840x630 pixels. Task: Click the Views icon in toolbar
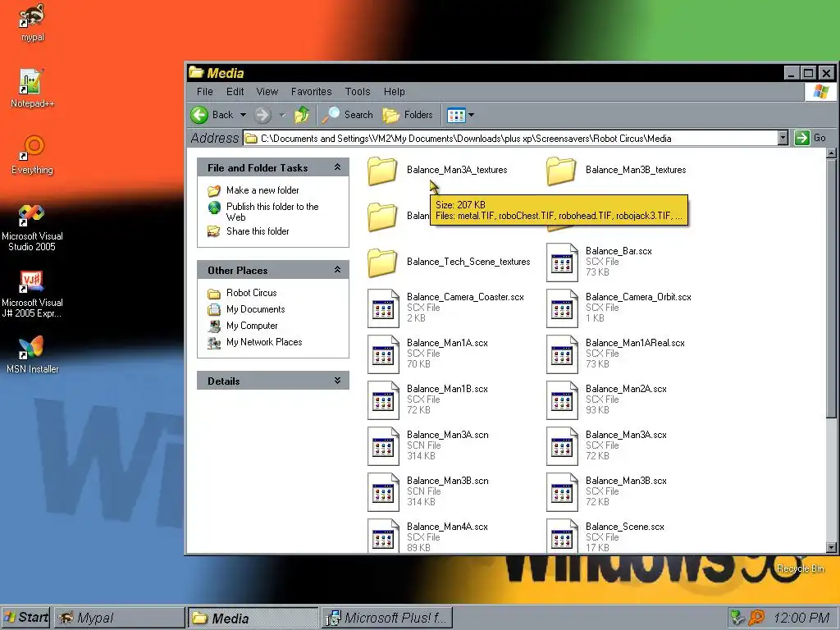456,115
